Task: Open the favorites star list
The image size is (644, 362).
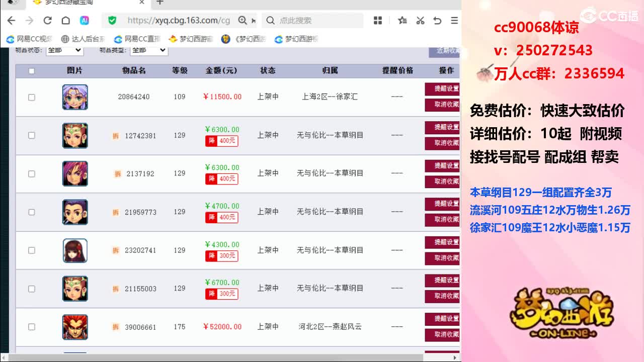Action: (402, 21)
